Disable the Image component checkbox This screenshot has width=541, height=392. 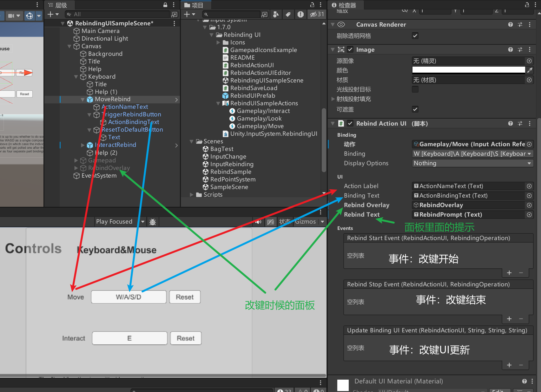coord(350,49)
